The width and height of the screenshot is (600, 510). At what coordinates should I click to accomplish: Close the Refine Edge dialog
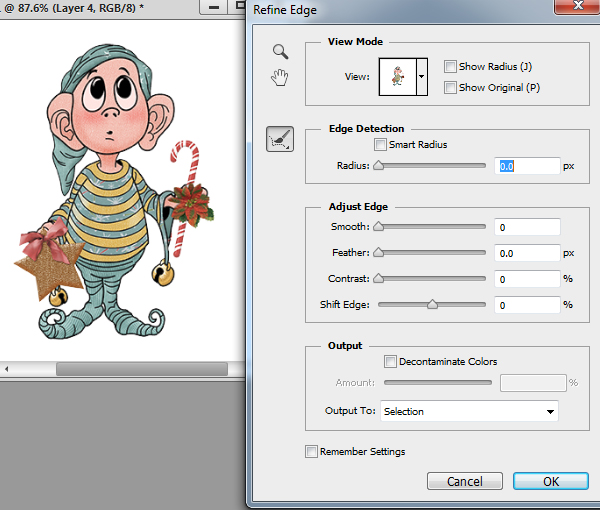575,7
